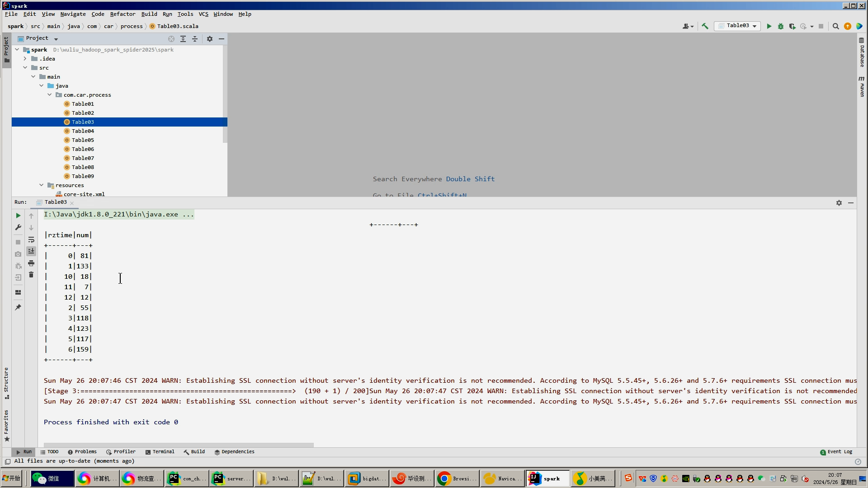Toggle soft-wrap in the run console
The height and width of the screenshot is (488, 868).
point(31,239)
